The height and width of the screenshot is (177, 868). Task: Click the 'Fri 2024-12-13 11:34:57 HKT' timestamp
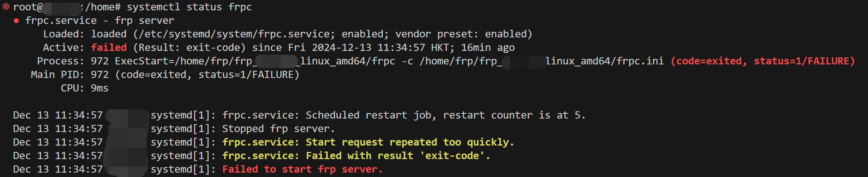point(370,48)
